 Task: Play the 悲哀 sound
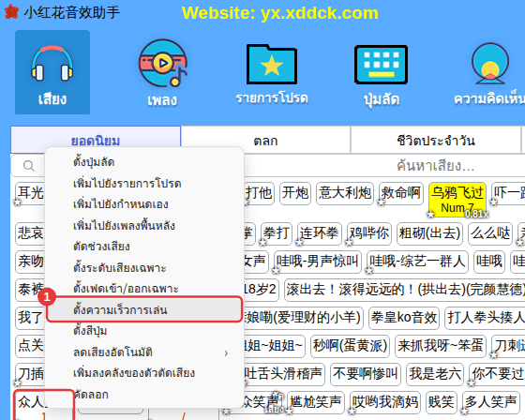30,233
